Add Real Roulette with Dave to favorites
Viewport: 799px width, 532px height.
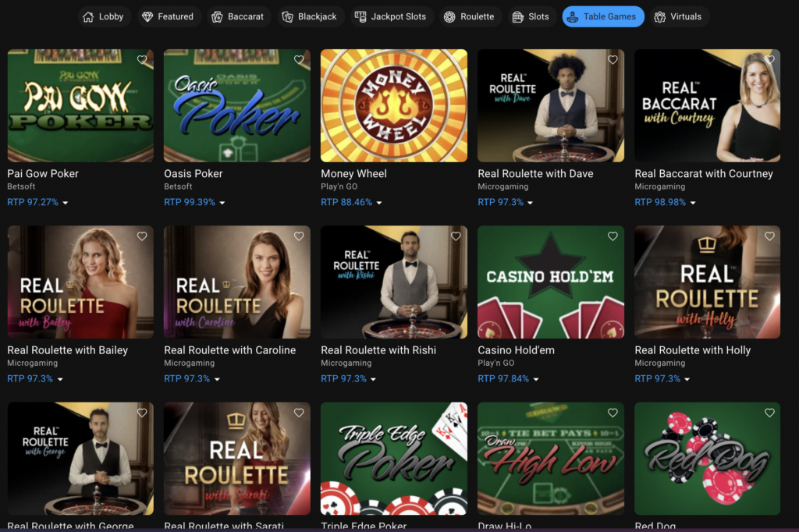613,59
